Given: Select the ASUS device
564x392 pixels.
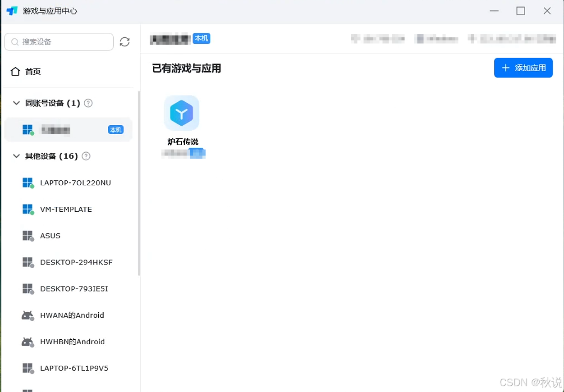Looking at the screenshot, I should 50,236.
